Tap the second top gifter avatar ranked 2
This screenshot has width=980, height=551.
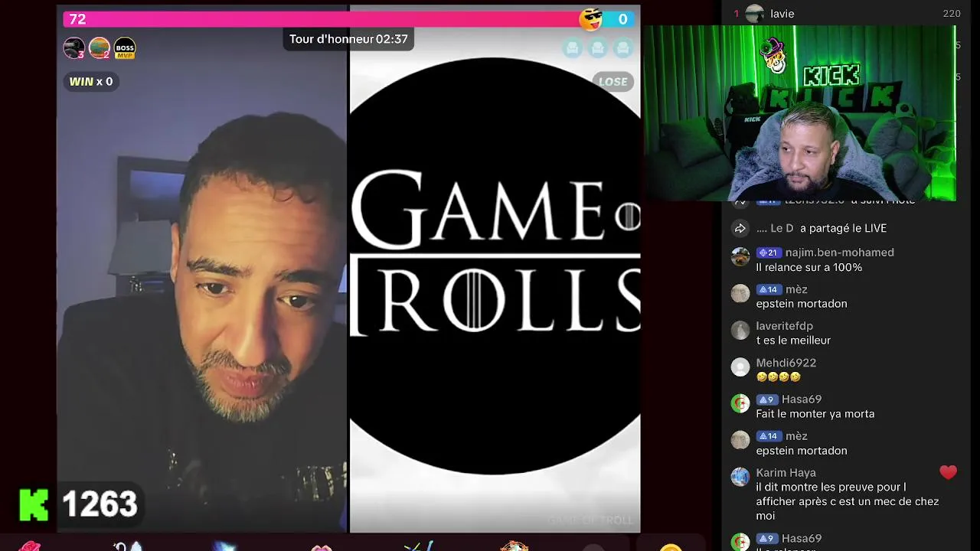click(100, 48)
